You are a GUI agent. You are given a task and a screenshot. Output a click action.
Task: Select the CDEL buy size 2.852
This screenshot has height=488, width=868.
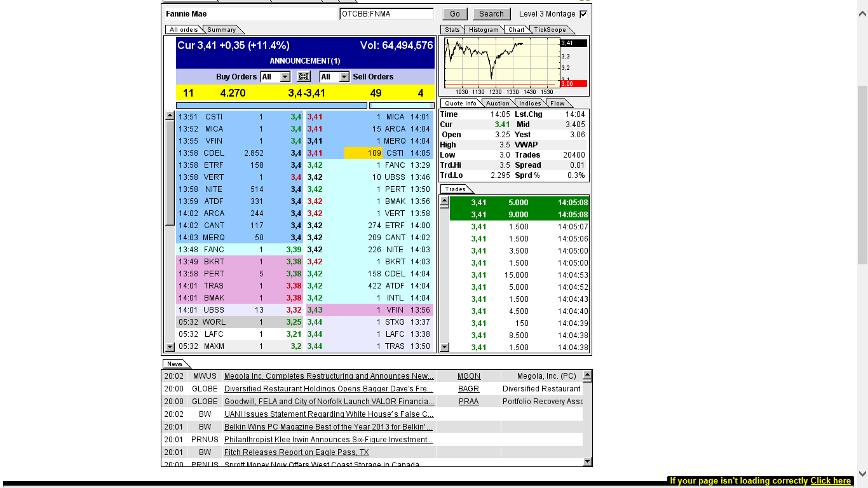click(254, 153)
